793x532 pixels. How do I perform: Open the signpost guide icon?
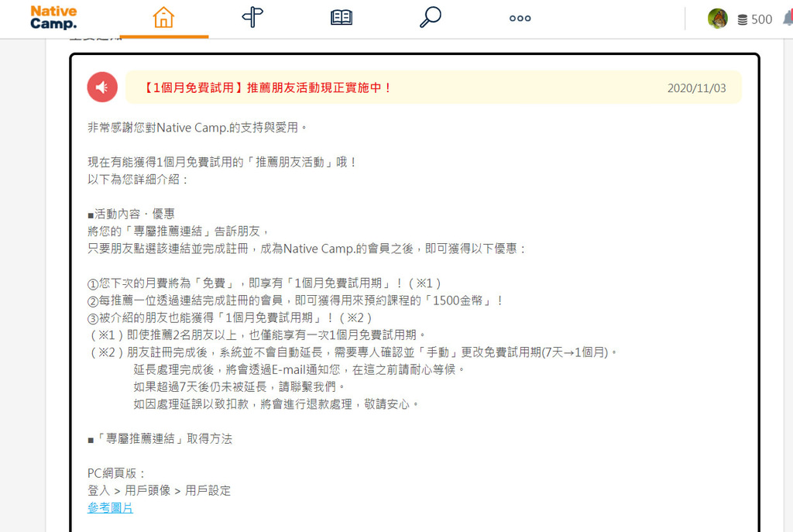pyautogui.click(x=253, y=17)
